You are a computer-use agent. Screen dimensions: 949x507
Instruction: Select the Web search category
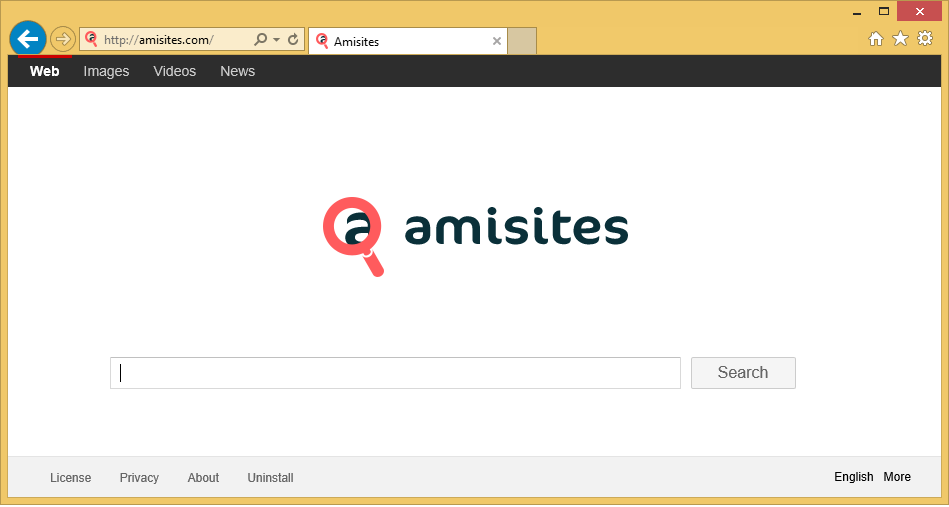point(44,71)
